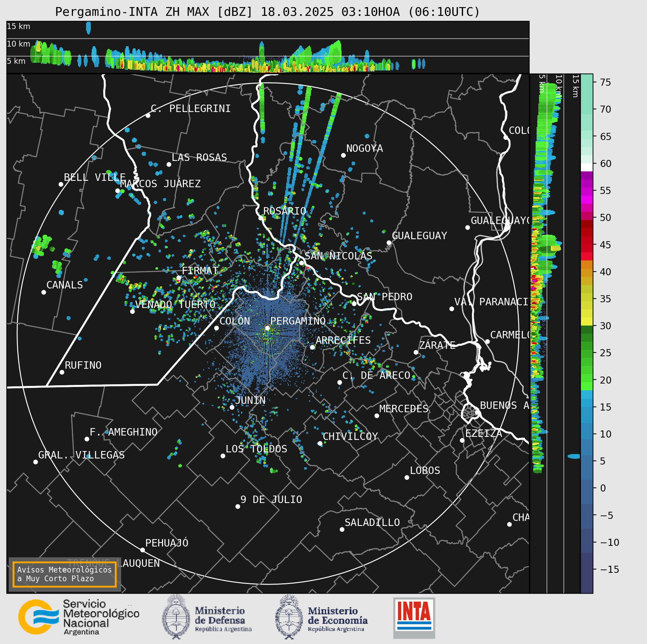
Task: Click the Firmat city label
Action: 200,271
